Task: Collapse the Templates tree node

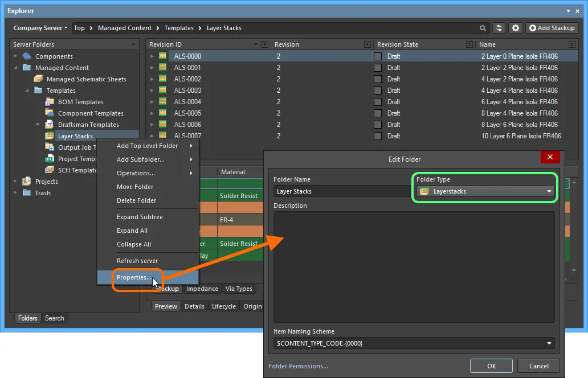Action: pos(27,91)
